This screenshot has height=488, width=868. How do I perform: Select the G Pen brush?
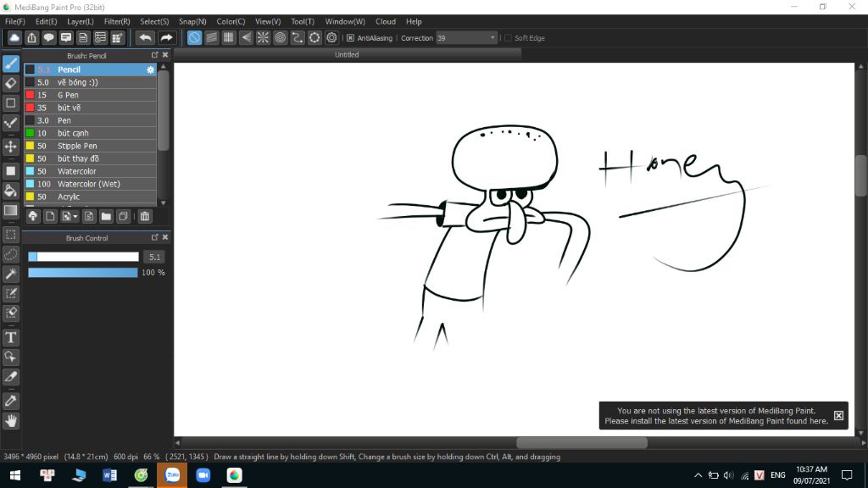click(x=90, y=95)
